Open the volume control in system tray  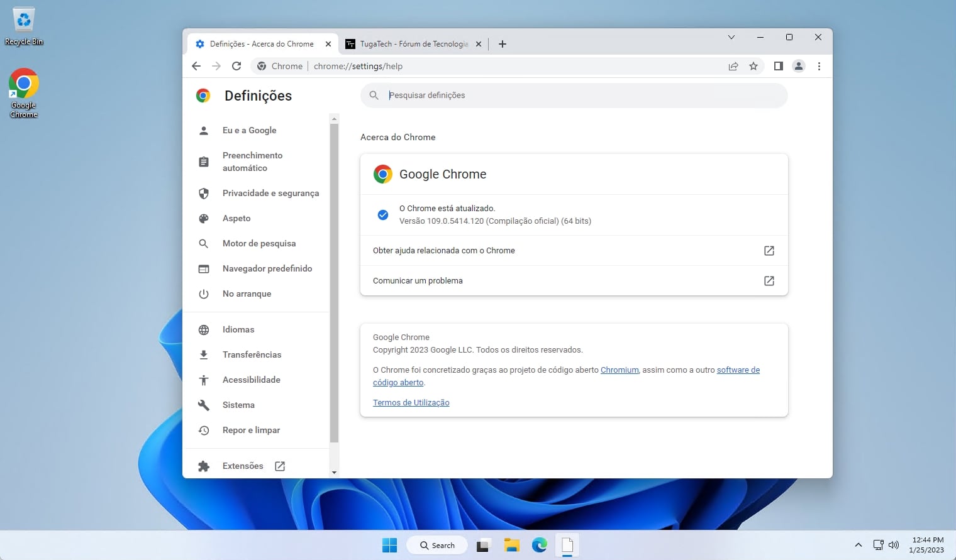coord(894,545)
